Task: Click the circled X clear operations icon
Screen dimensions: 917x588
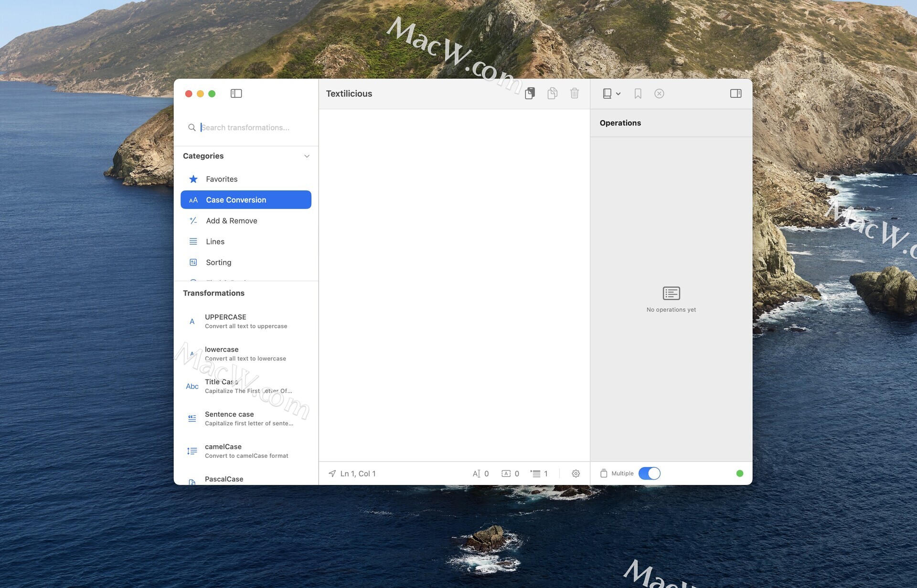Action: [659, 94]
